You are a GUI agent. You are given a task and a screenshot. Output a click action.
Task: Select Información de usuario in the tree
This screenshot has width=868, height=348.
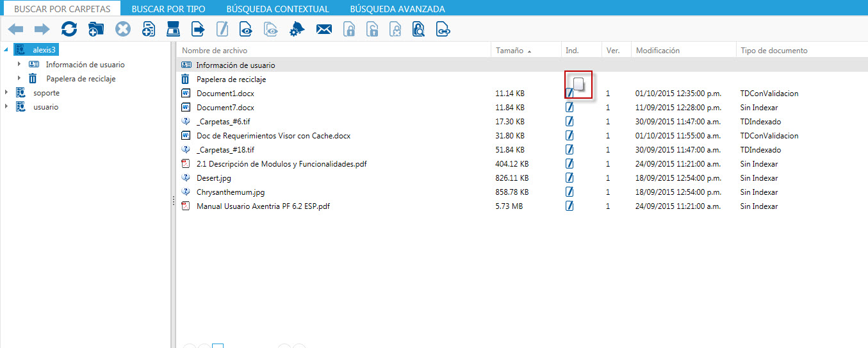(85, 64)
